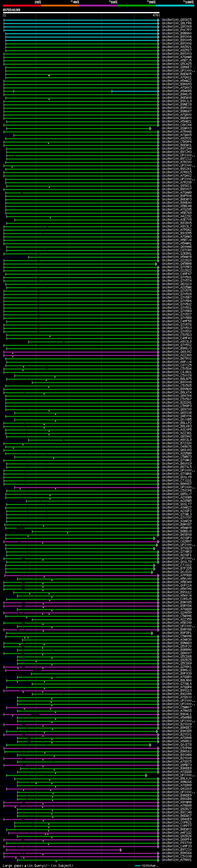This screenshot has height=868, width=197.
Task: Click the purple alignment bar for Q69JH2
Action: 81,352
